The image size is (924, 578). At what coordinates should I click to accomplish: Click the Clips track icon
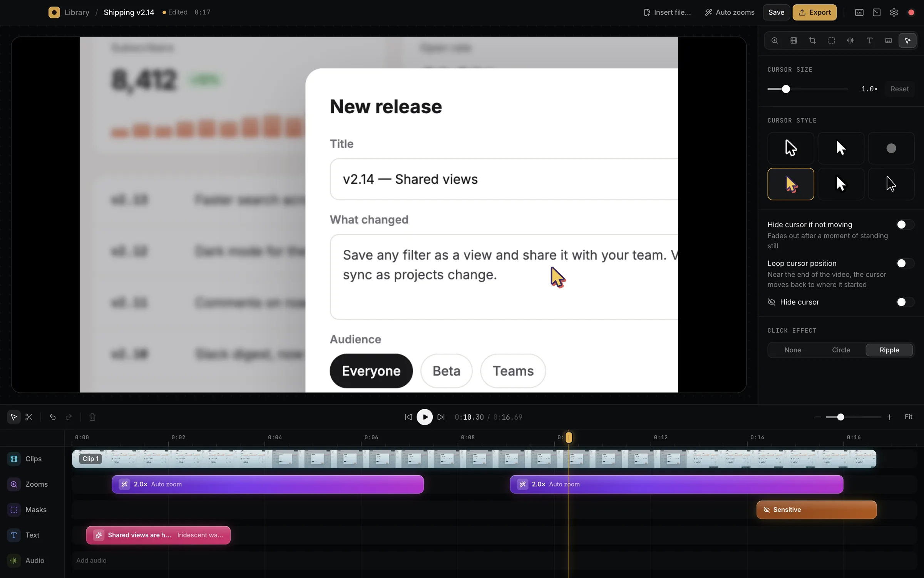point(14,459)
